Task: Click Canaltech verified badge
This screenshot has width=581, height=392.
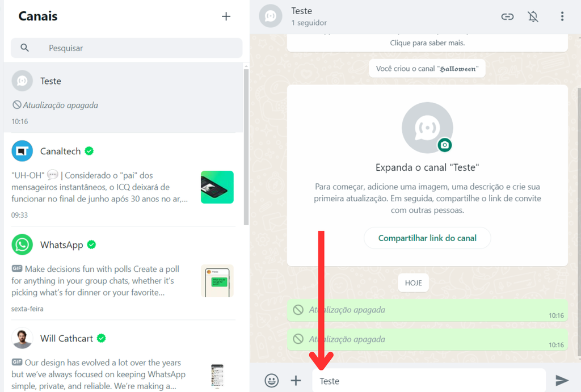Action: [89, 151]
